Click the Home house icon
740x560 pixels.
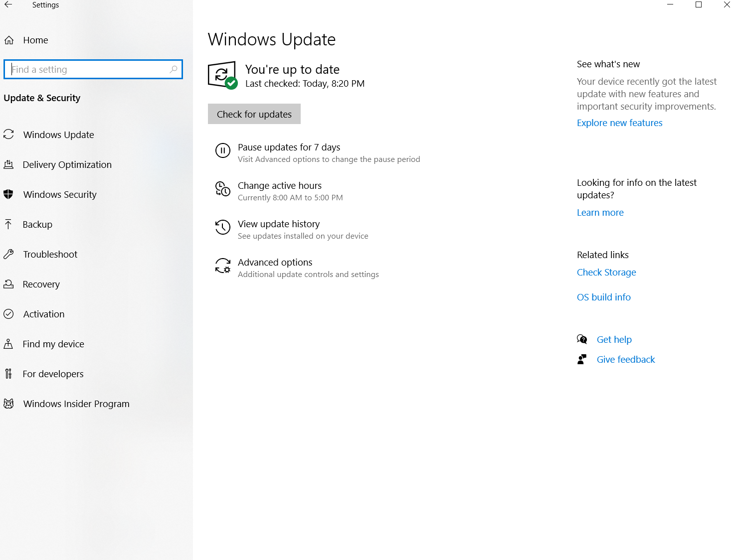coord(9,40)
